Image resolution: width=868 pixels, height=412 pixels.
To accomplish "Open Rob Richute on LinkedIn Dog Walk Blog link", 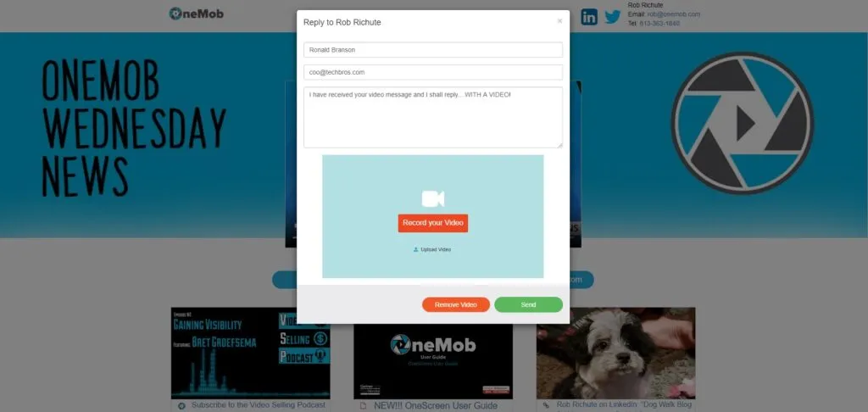I will pos(625,405).
